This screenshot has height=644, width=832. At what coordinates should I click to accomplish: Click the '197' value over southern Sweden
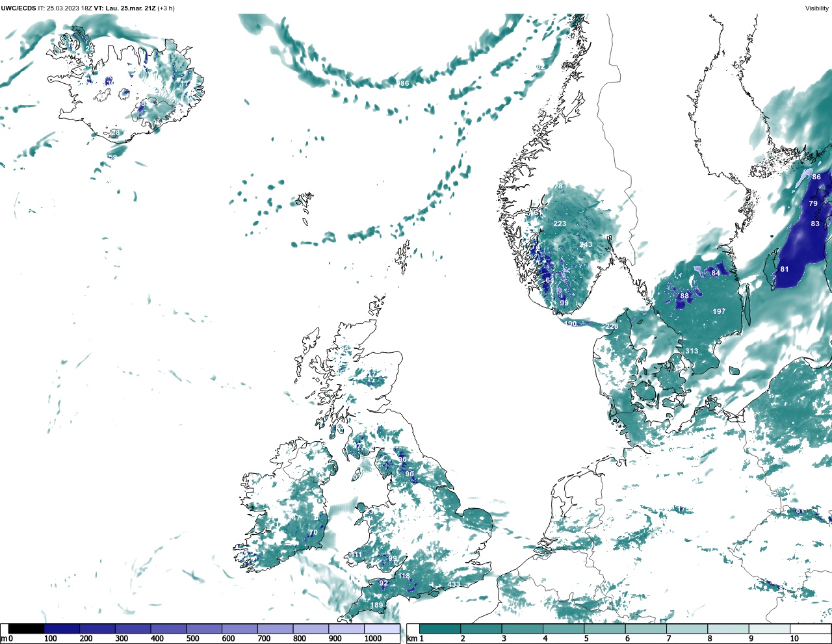pos(719,311)
